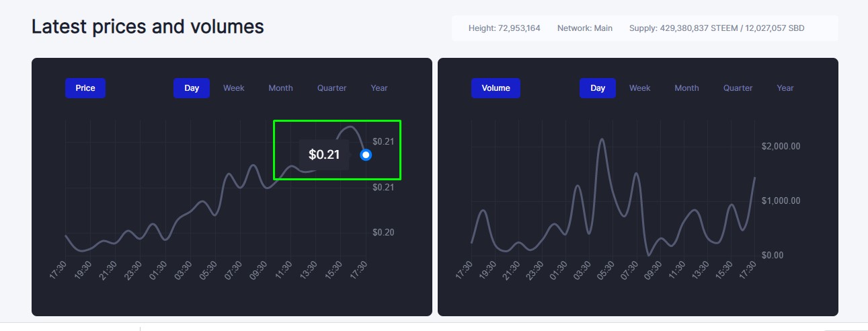The width and height of the screenshot is (868, 331).
Task: Click the $2,000.00 axis label on volume chart
Action: tap(781, 146)
